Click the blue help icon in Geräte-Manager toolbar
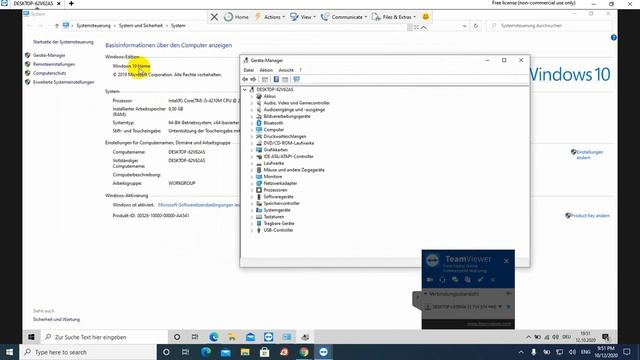The height and width of the screenshot is (360, 640). tap(276, 79)
